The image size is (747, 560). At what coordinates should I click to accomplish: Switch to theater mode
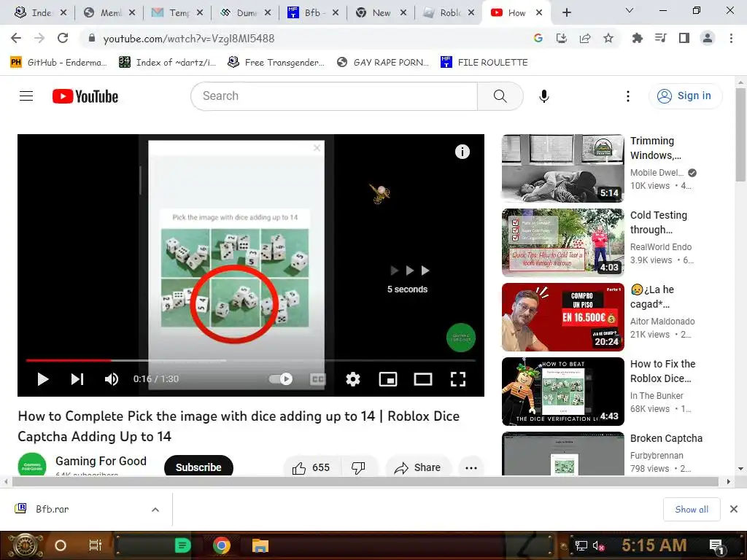click(x=423, y=379)
